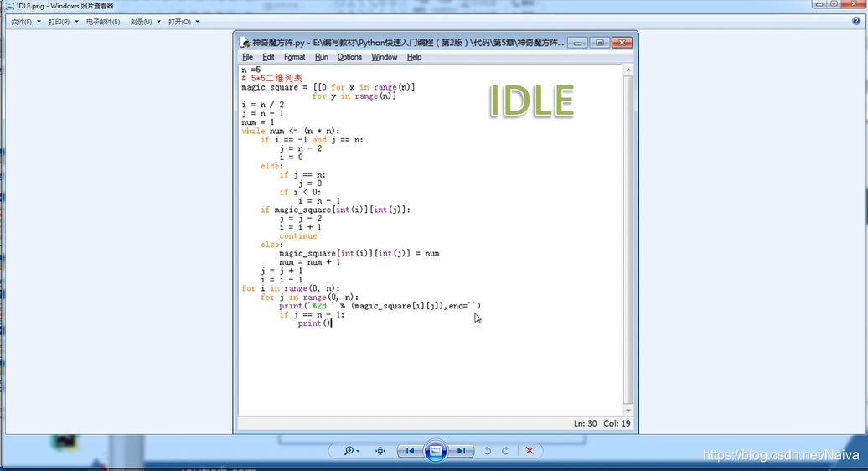This screenshot has width=868, height=471.
Task: Maximize the IDLE editor window
Action: coord(600,43)
